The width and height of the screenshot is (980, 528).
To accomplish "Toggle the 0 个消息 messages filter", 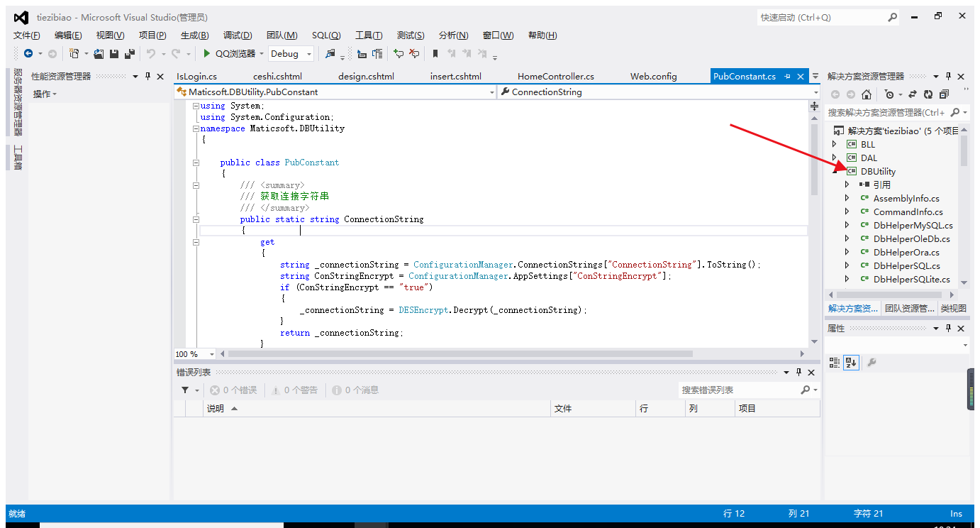I will click(x=355, y=390).
